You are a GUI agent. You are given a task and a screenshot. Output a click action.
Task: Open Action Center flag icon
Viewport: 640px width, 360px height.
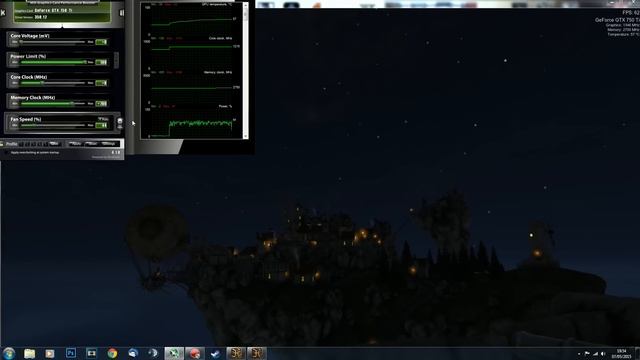coord(587,354)
